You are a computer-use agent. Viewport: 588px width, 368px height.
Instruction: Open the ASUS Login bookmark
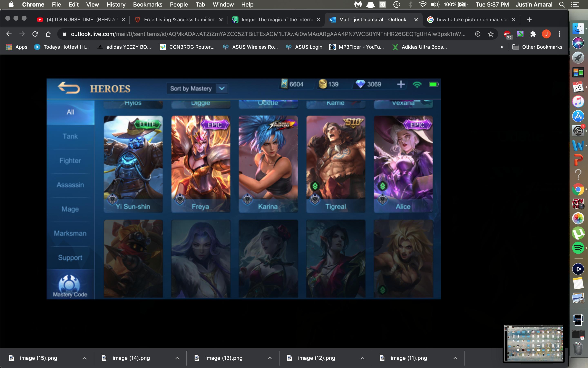[304, 47]
